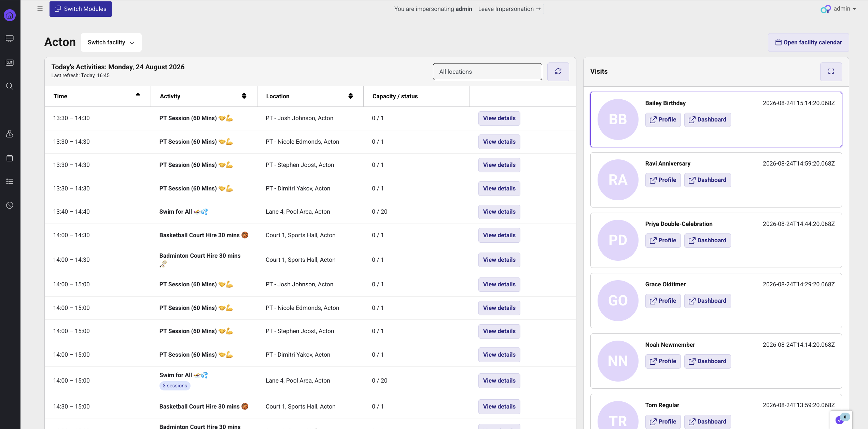868x429 pixels.
Task: Open the monitor icon in sidebar
Action: pyautogui.click(x=10, y=39)
